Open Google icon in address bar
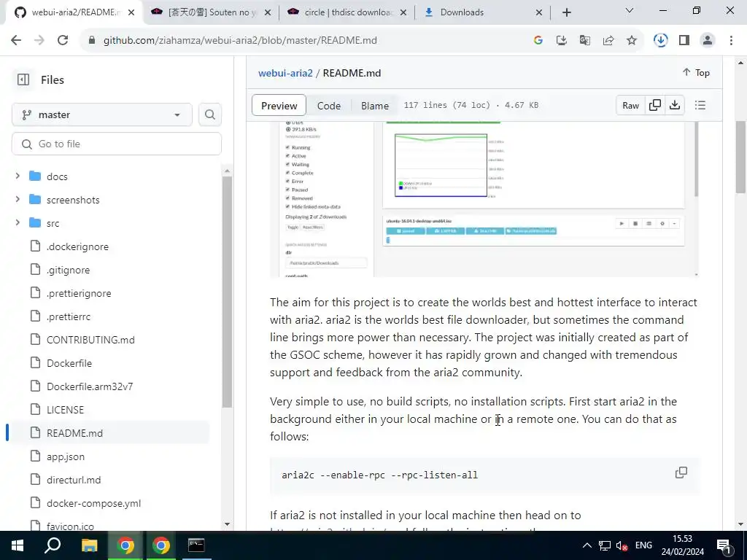This screenshot has height=560, width=747. click(538, 41)
